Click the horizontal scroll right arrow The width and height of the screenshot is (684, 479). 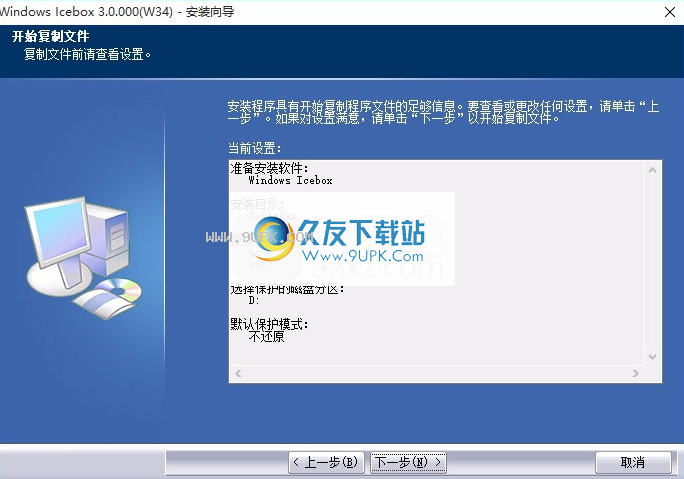point(636,373)
